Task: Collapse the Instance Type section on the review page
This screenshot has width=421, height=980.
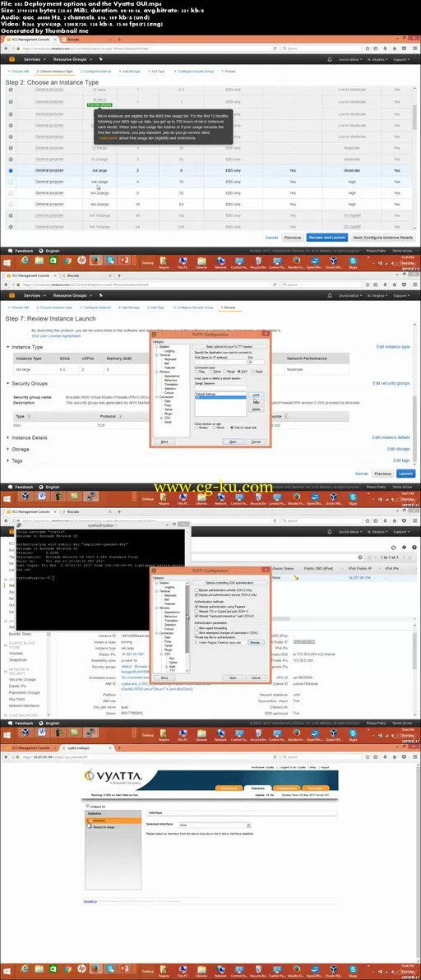Action: tap(8, 346)
